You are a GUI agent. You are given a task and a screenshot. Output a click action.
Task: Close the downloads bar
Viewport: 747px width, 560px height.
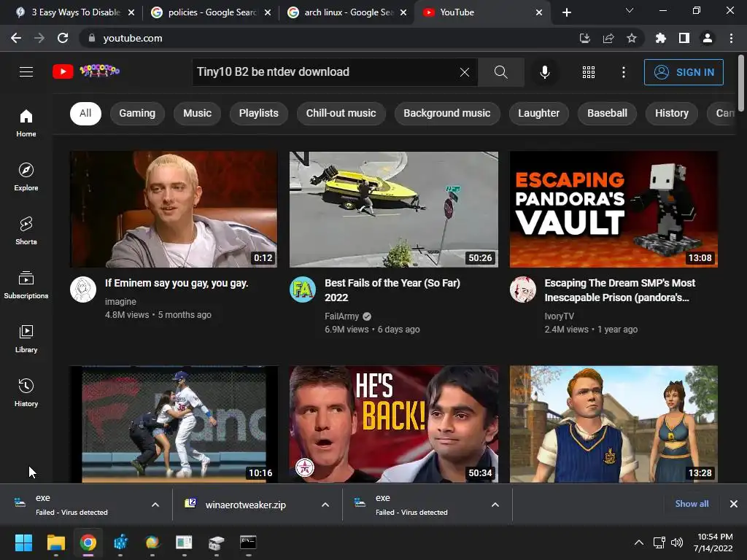(734, 504)
